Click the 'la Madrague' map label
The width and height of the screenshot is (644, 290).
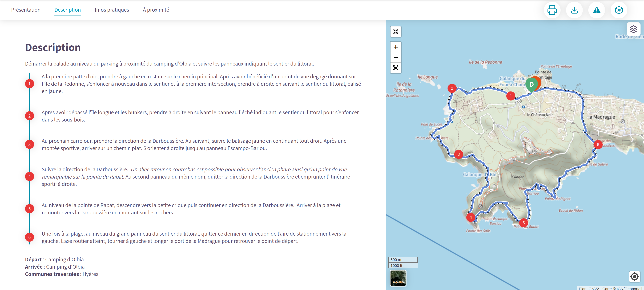pyautogui.click(x=602, y=117)
